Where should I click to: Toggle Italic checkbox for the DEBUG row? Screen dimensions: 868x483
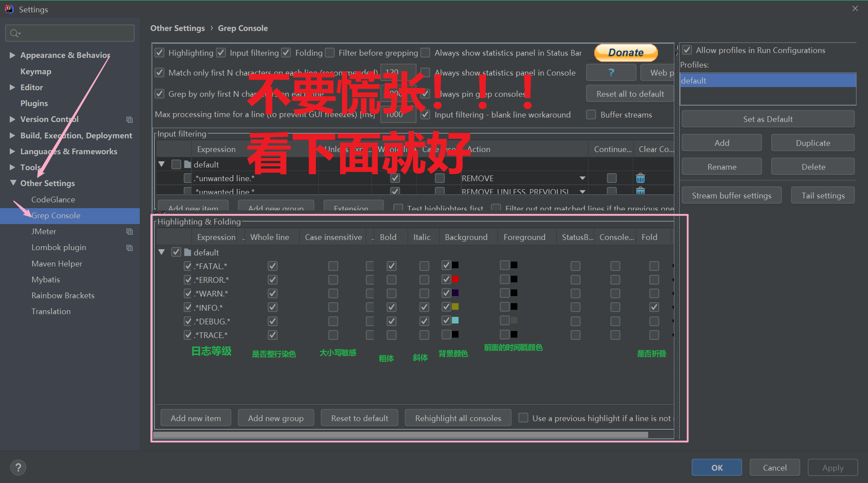(x=424, y=321)
